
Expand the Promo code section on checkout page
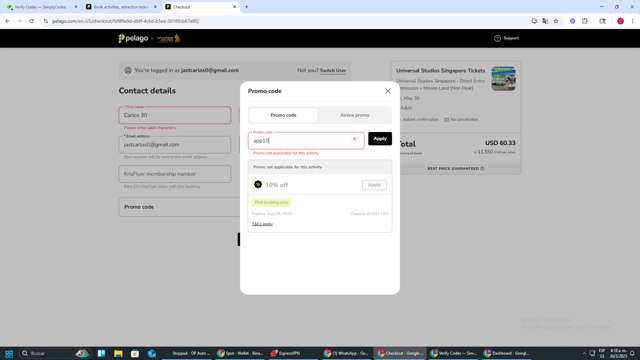(180, 207)
